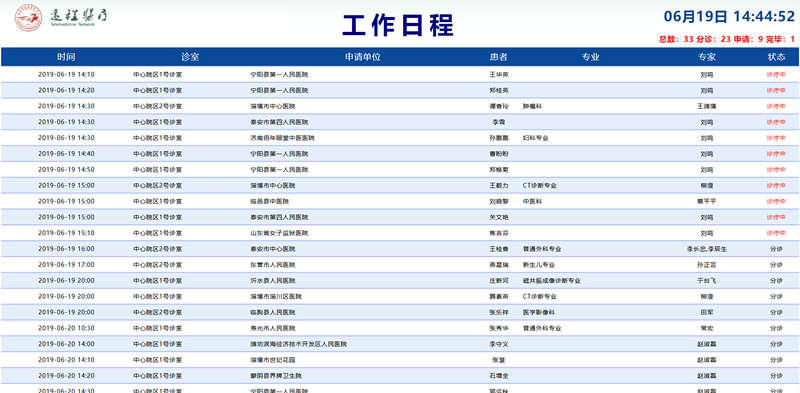Click patient name 王毅力
The width and height of the screenshot is (800, 393).
499,185
